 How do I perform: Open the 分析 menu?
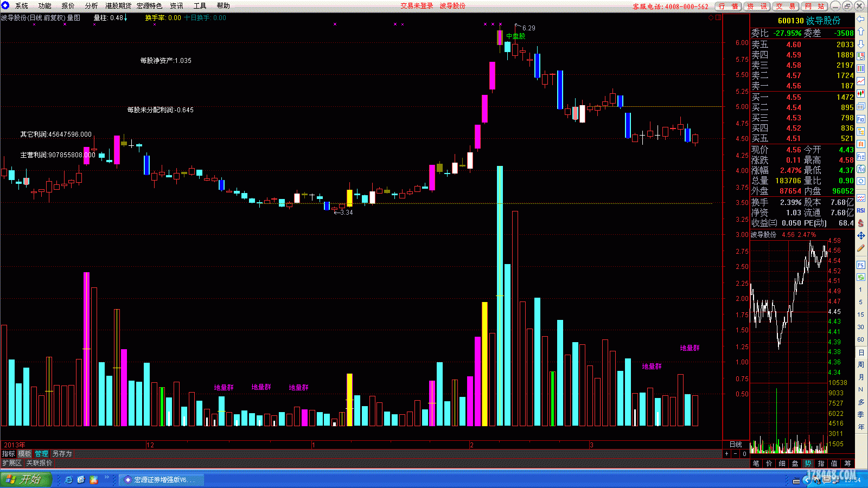coord(91,6)
